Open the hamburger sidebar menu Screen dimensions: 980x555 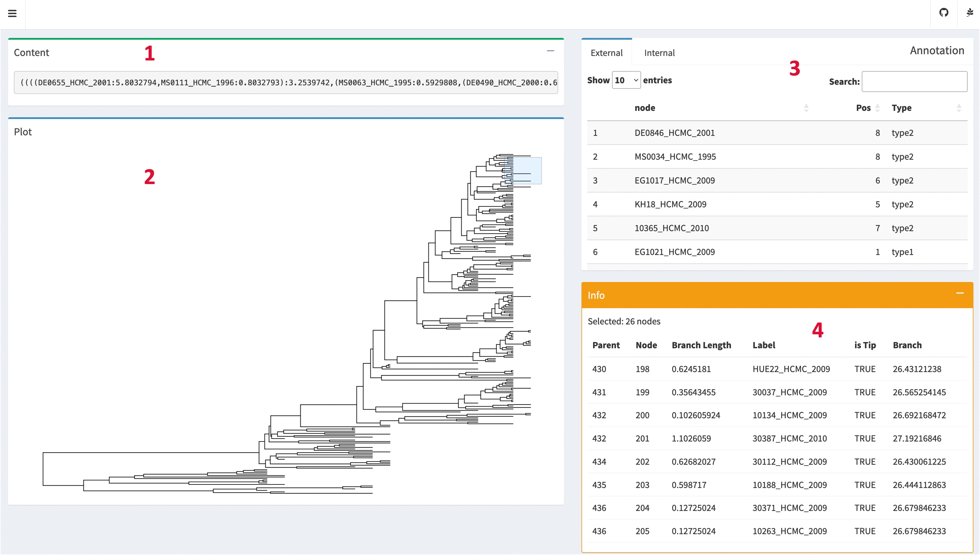pyautogui.click(x=12, y=14)
